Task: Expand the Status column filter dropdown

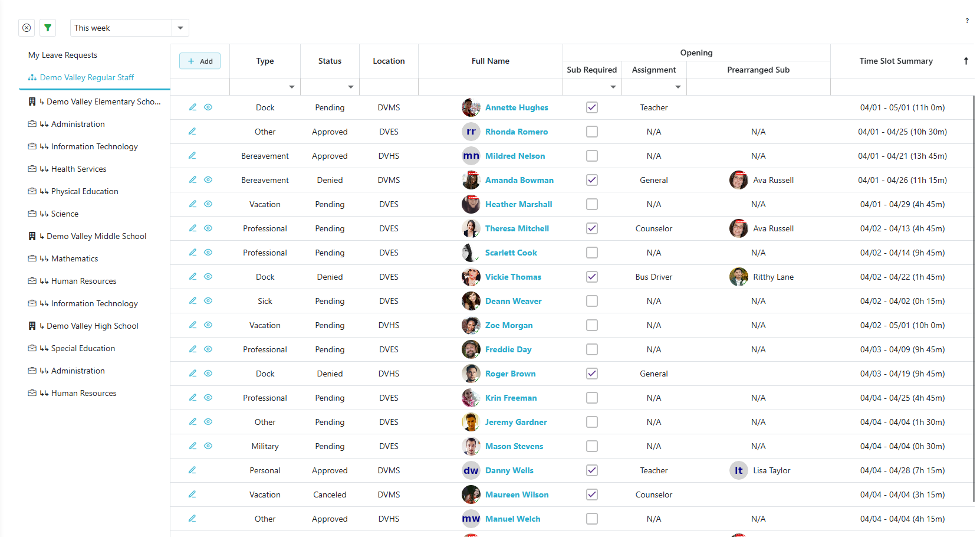Action: [x=351, y=87]
